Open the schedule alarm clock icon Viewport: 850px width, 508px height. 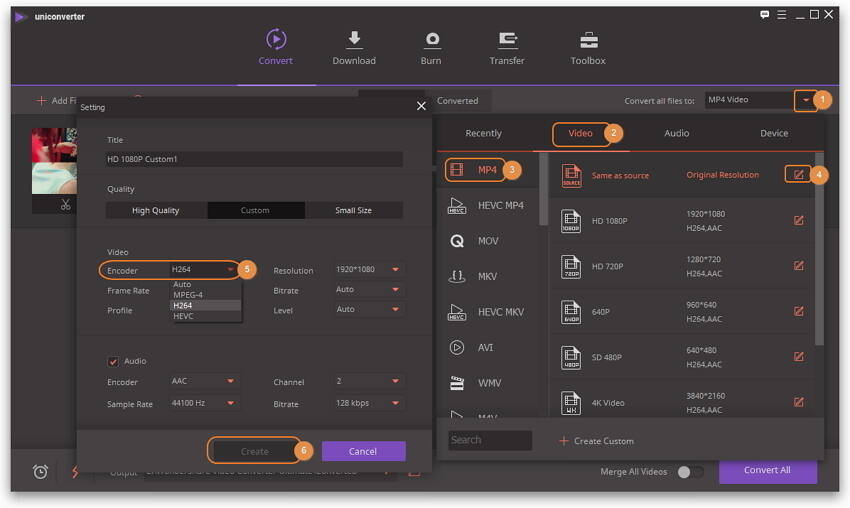pyautogui.click(x=41, y=472)
